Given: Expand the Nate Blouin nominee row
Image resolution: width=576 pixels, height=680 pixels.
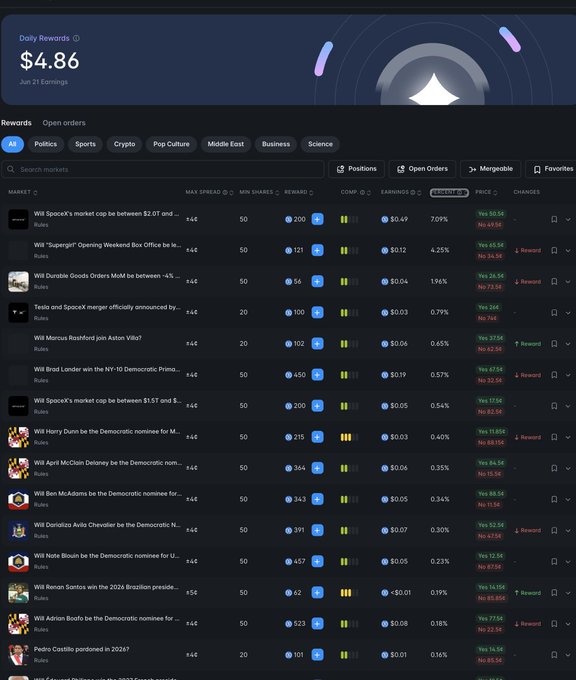Looking at the screenshot, I should point(568,561).
